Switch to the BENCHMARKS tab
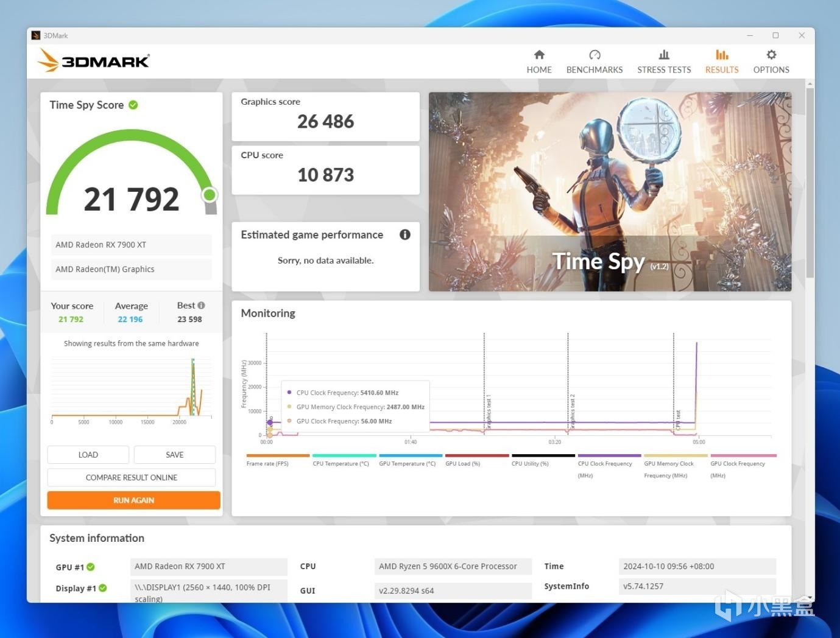 click(x=595, y=61)
